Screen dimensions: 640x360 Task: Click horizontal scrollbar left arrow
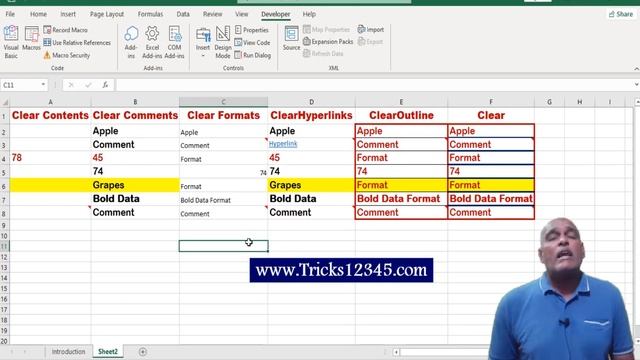(x=396, y=352)
